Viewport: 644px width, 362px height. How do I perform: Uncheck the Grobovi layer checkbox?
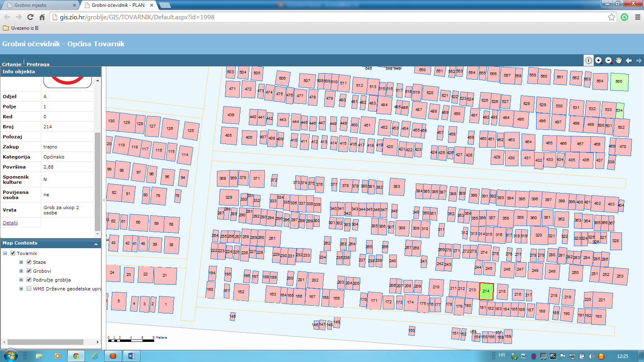(x=29, y=271)
